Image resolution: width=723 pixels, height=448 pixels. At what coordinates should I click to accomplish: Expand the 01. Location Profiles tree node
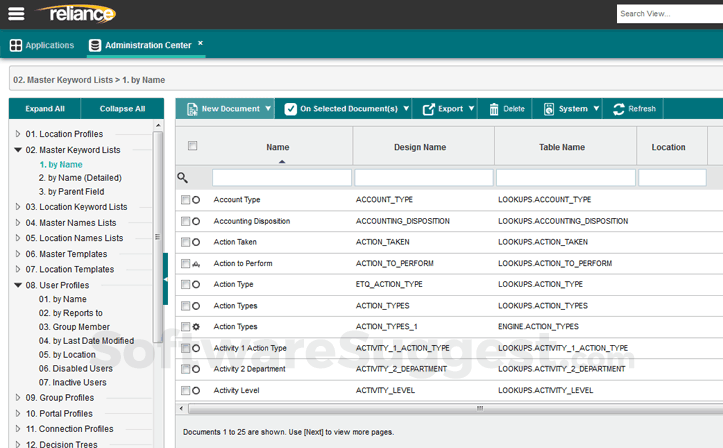point(17,134)
